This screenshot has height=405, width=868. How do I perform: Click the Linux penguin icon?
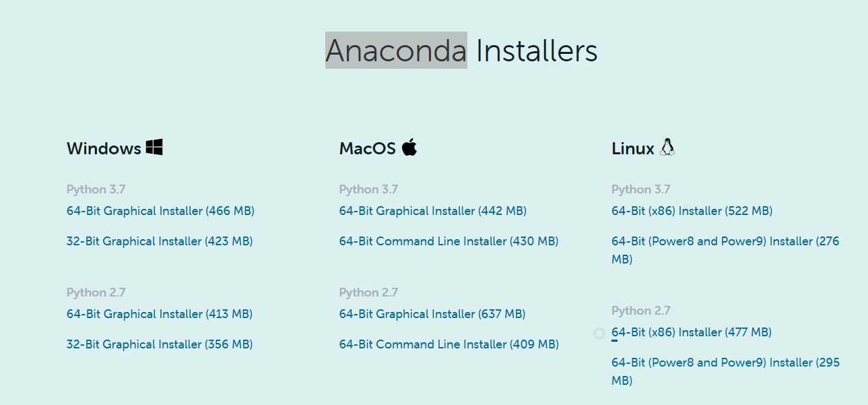[667, 147]
